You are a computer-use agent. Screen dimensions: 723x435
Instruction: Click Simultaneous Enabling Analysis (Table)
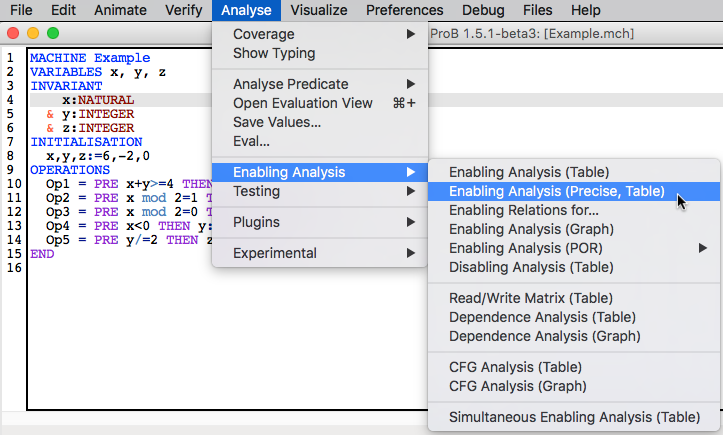[x=574, y=416]
